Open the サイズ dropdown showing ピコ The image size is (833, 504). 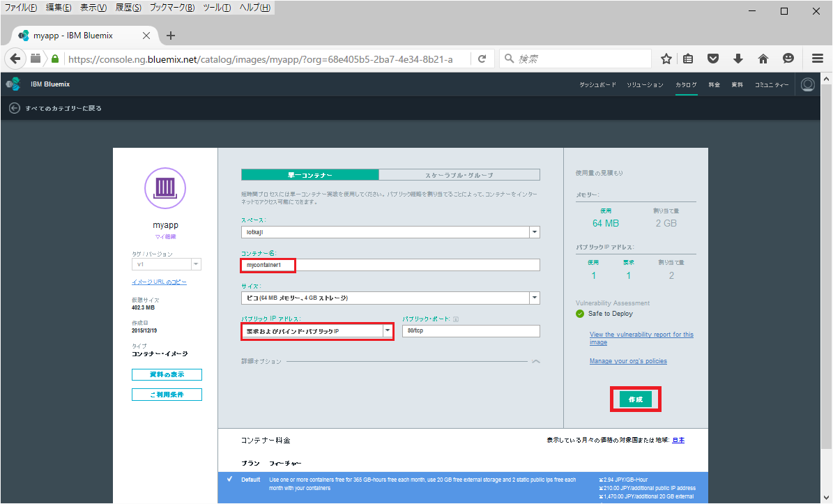390,298
